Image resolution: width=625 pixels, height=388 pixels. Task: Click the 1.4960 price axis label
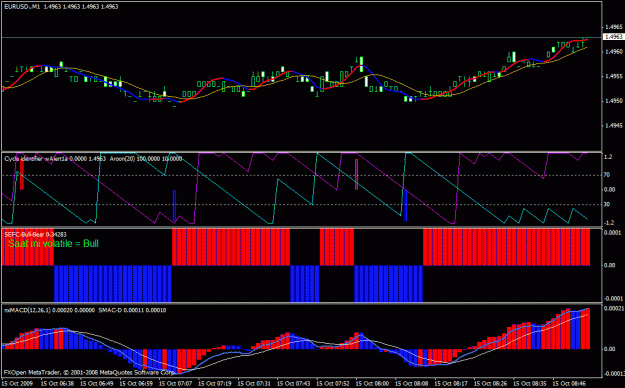click(613, 51)
